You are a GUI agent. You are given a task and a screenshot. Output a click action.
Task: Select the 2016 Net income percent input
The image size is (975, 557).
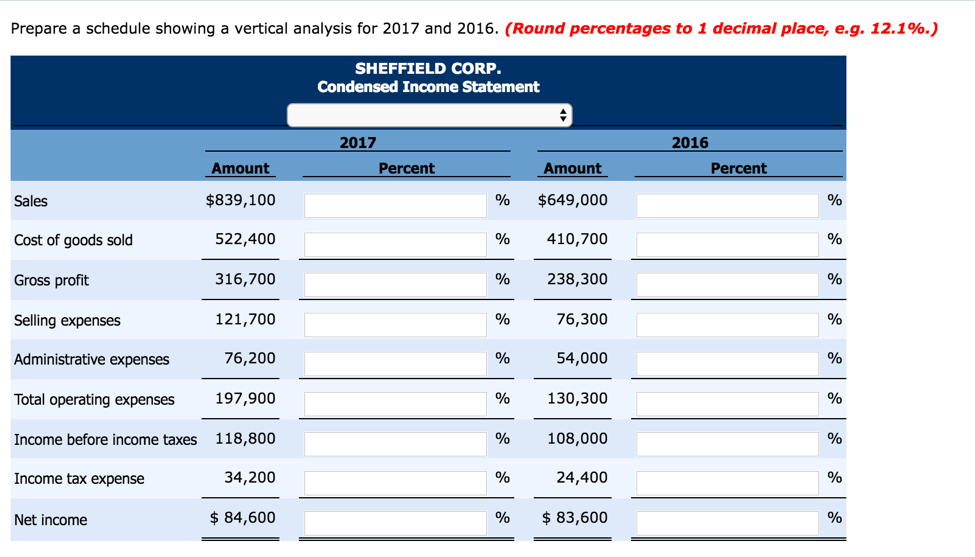(727, 521)
